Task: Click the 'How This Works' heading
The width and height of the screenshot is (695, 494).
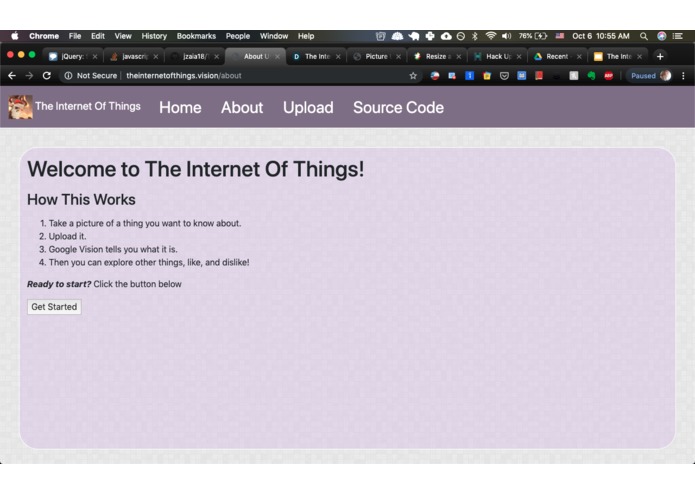Action: click(x=81, y=200)
